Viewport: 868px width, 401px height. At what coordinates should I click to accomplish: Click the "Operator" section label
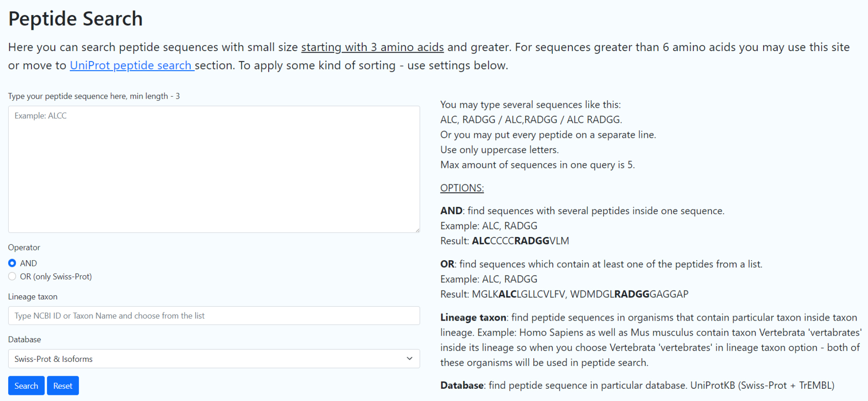point(24,248)
